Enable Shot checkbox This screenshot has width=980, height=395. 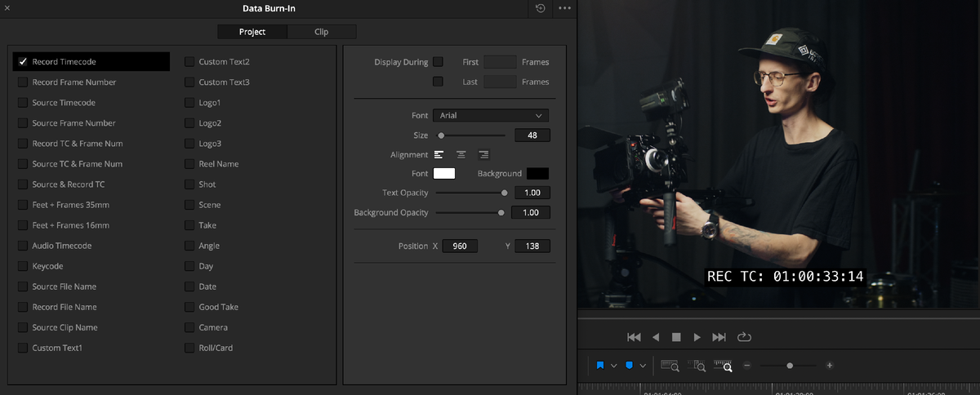coord(189,184)
